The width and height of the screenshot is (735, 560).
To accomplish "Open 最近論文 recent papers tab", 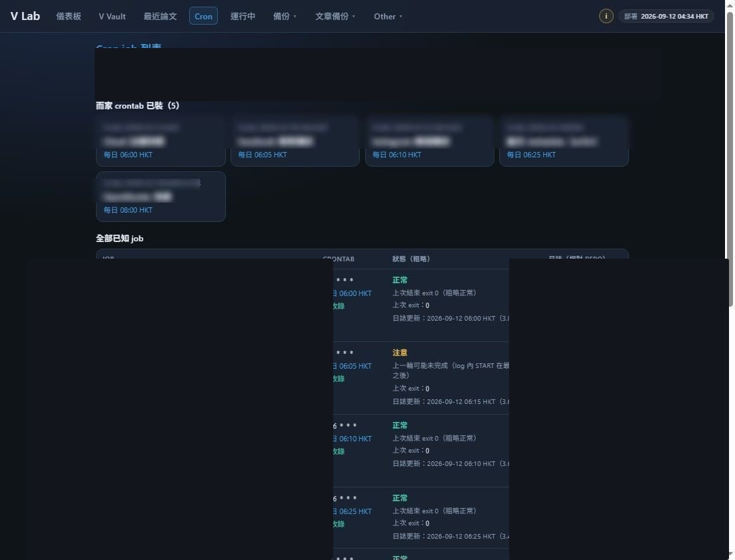I will [160, 16].
